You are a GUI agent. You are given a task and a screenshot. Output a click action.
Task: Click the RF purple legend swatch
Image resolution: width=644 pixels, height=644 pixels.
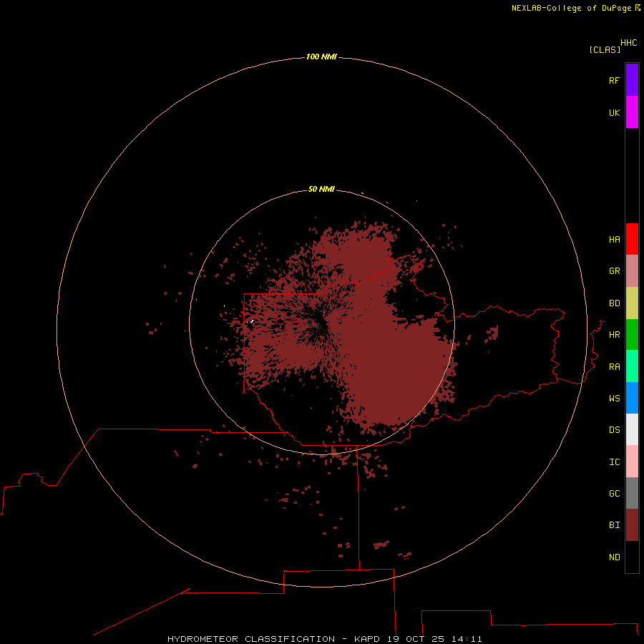point(632,80)
